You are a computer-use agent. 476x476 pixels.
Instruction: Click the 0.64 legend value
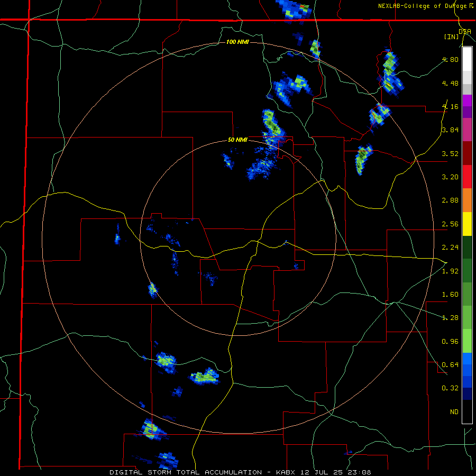pyautogui.click(x=451, y=365)
